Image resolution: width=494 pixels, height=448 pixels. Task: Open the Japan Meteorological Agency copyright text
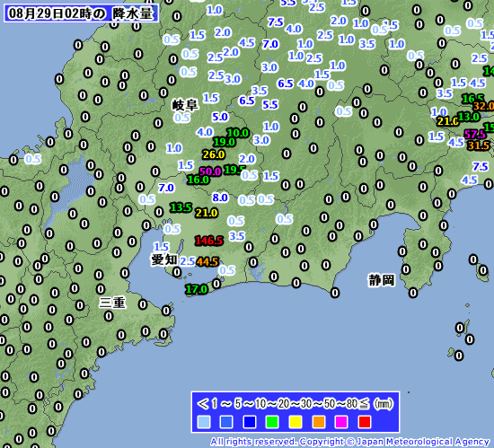point(349,442)
